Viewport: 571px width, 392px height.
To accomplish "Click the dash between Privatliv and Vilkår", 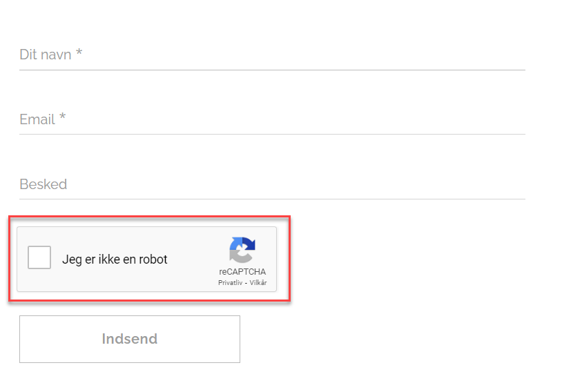I will point(246,283).
